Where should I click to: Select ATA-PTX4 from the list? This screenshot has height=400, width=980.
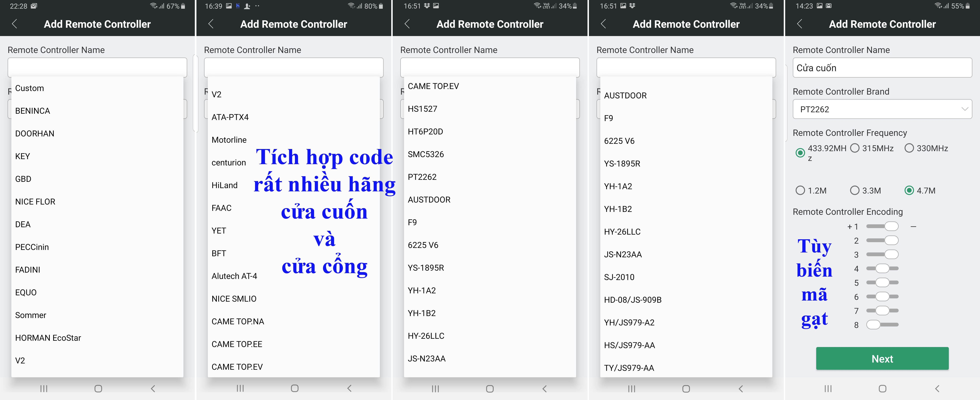coord(294,117)
